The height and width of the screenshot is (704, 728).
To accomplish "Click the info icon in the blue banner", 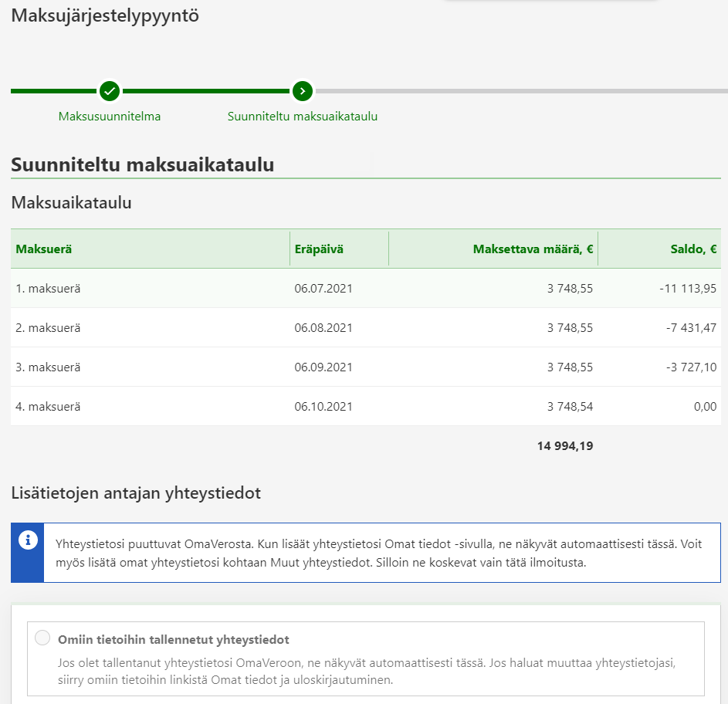I will 28,540.
